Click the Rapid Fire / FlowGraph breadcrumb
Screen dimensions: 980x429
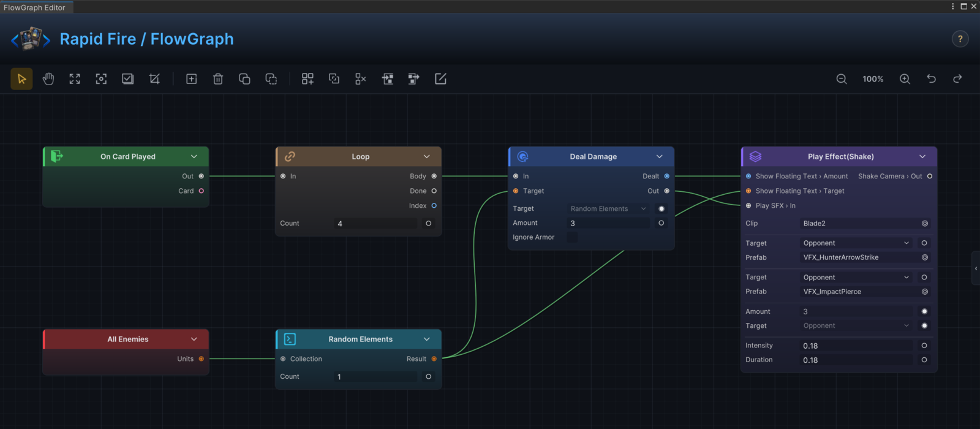click(147, 39)
